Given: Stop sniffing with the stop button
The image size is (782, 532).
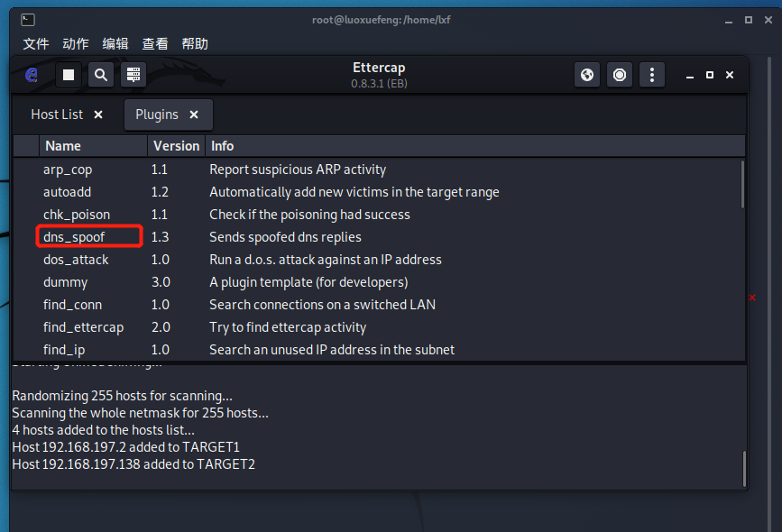Looking at the screenshot, I should (69, 75).
